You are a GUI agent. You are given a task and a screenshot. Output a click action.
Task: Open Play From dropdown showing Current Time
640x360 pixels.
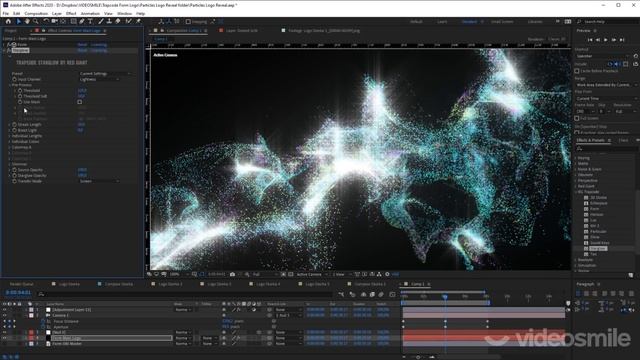click(x=606, y=99)
